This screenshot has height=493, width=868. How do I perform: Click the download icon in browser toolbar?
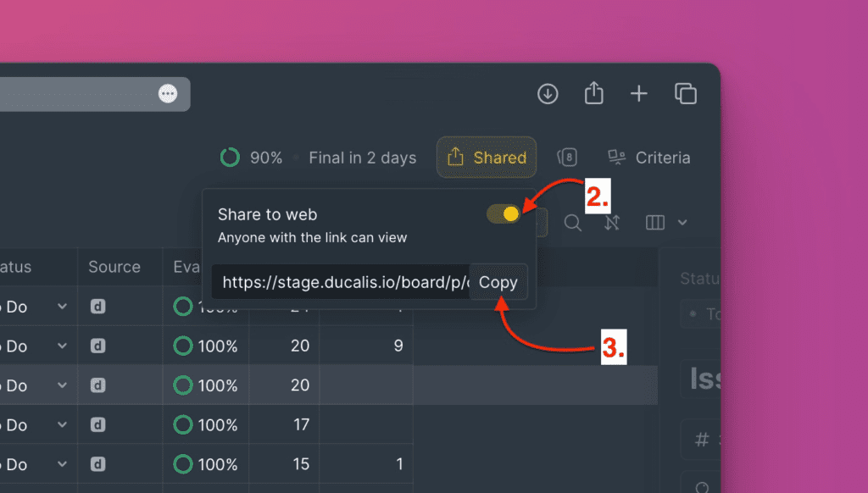(x=548, y=94)
